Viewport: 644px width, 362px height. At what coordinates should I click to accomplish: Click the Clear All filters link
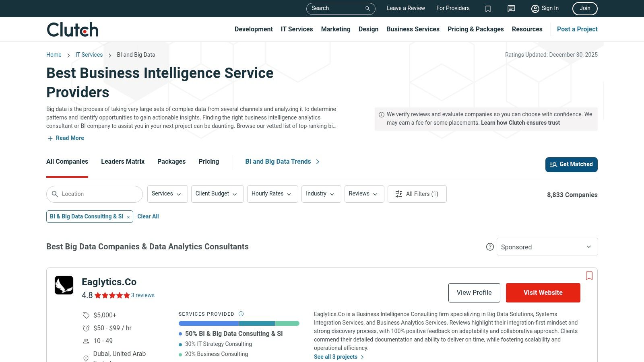click(148, 216)
